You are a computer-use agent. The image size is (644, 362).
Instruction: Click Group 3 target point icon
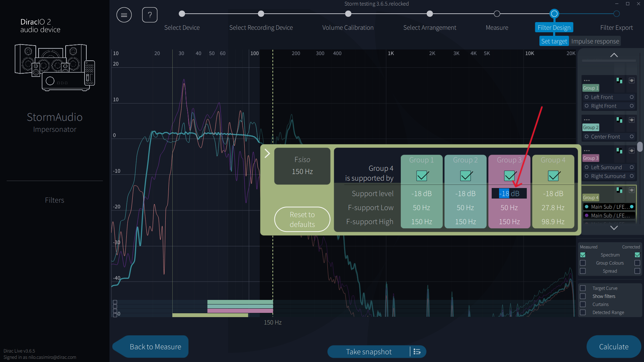click(x=631, y=151)
